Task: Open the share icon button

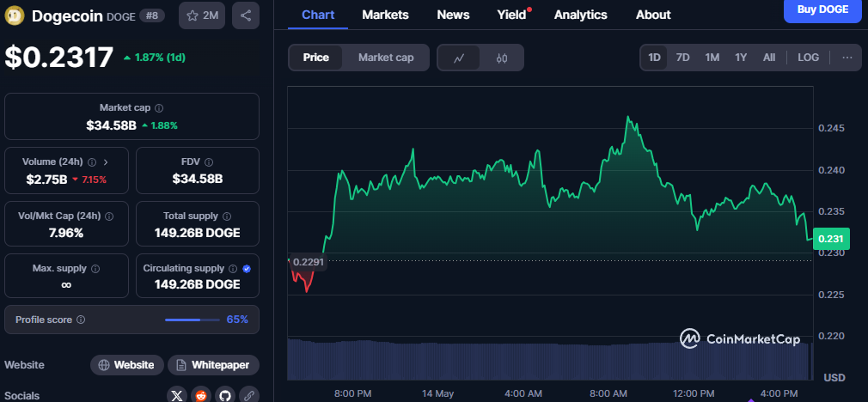Action: [x=246, y=15]
